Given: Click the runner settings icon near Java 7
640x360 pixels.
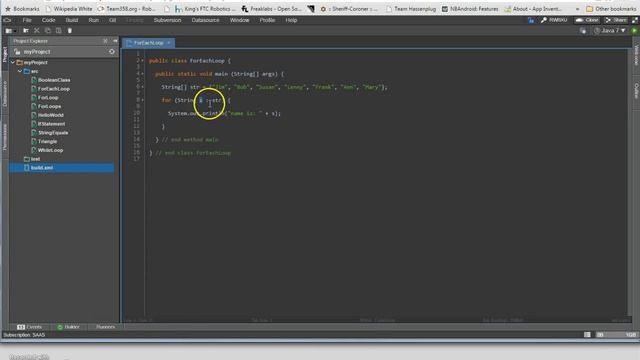Looking at the screenshot, I should pos(583,31).
